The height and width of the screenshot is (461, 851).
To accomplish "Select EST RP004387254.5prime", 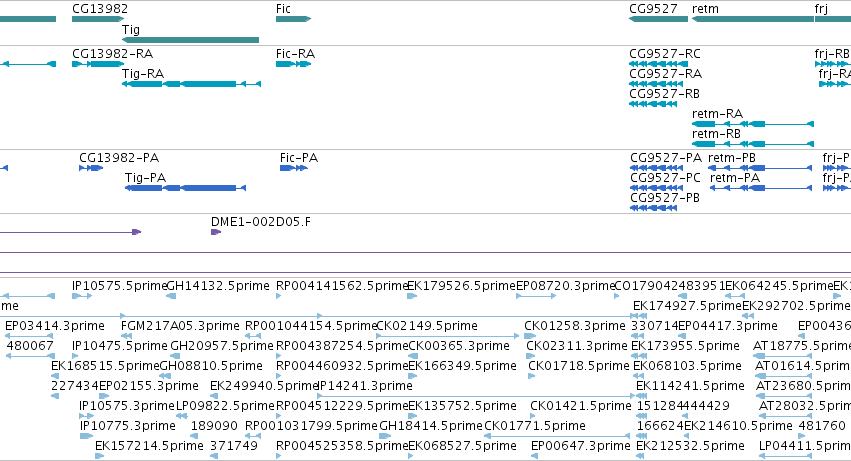I will pyautogui.click(x=342, y=346).
